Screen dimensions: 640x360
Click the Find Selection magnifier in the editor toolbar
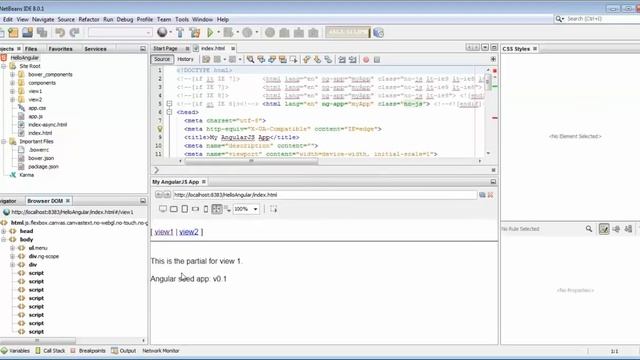pyautogui.click(x=250, y=60)
